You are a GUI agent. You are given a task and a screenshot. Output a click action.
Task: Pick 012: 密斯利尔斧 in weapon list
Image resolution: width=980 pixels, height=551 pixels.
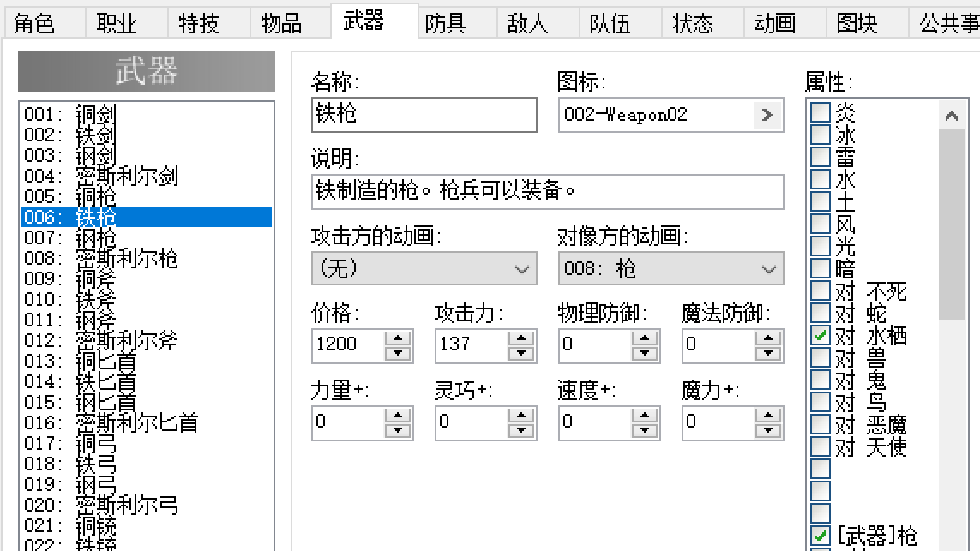[x=147, y=340]
